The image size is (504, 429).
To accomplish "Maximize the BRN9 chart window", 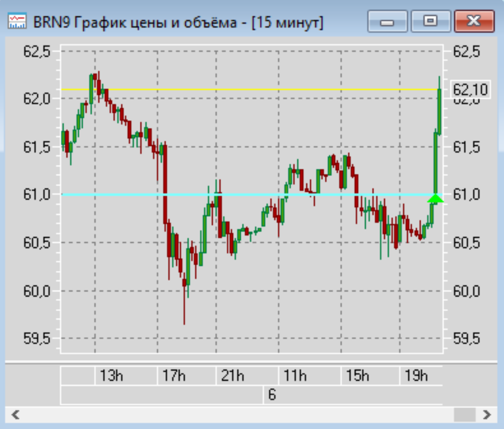I will [x=431, y=21].
